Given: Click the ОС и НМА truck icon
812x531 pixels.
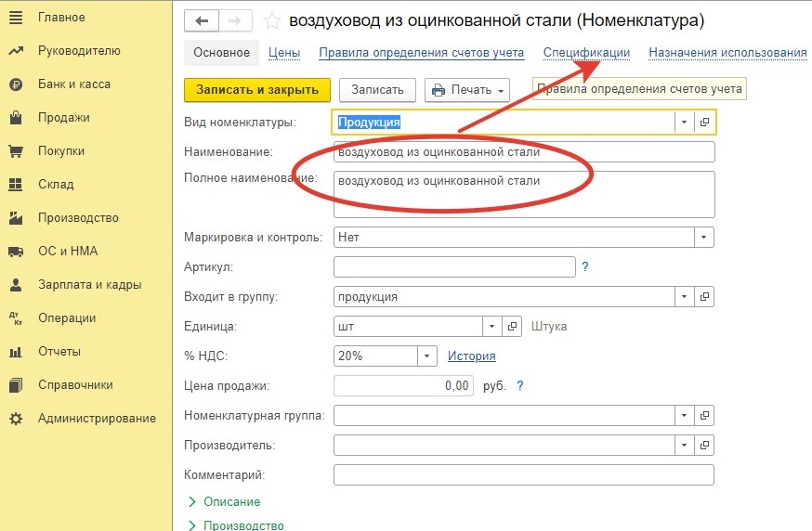Looking at the screenshot, I should pyautogui.click(x=16, y=252).
